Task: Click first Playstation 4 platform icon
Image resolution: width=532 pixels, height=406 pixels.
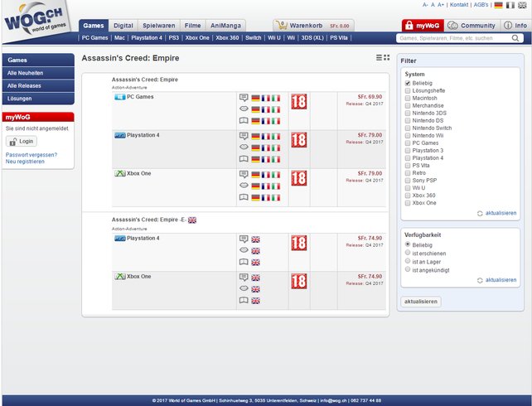Action: tap(120, 135)
